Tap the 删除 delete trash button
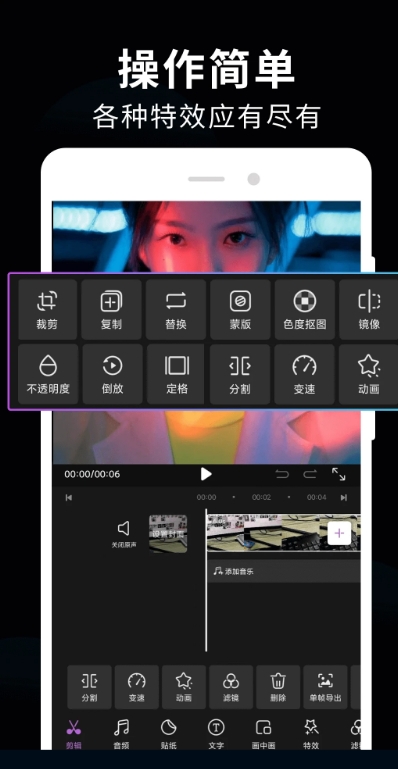This screenshot has width=398, height=769. [278, 687]
